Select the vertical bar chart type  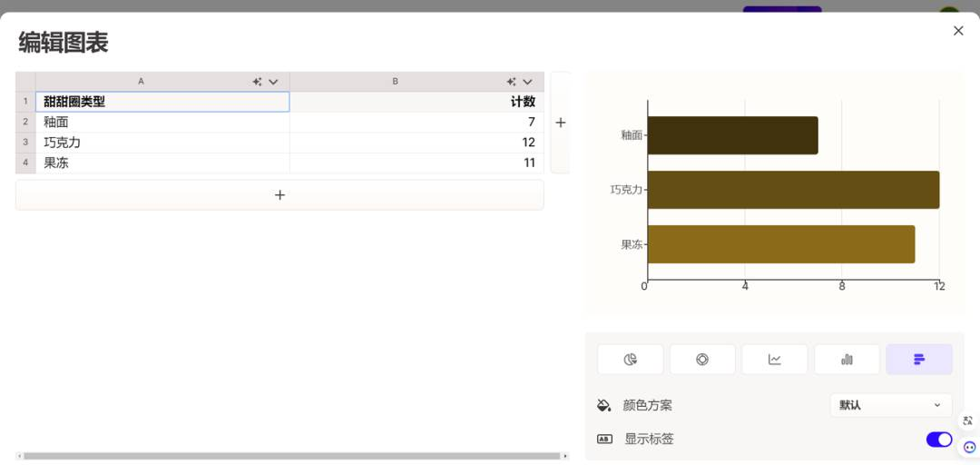click(x=847, y=360)
